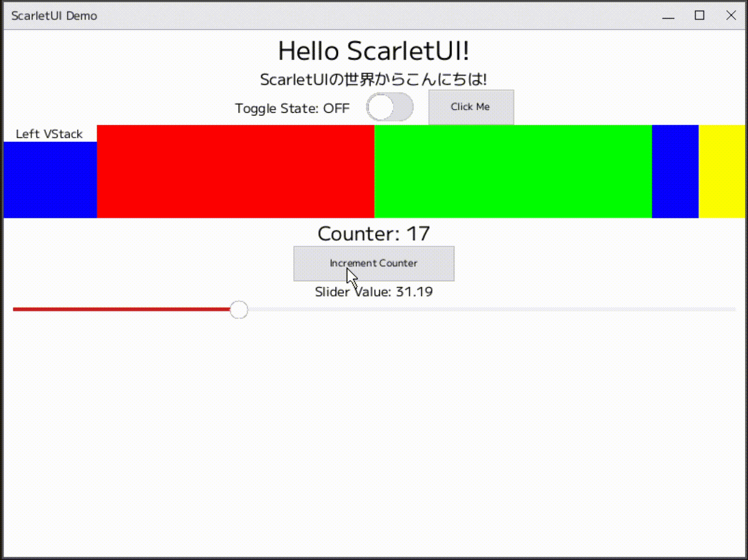748x560 pixels.
Task: Switch on the Toggle State switch
Action: [x=390, y=107]
